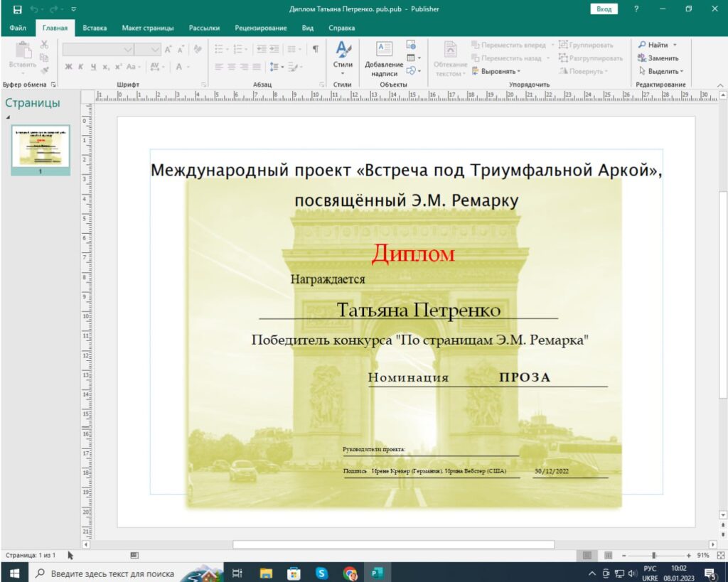Switch to the Макет страницы tab
The width and height of the screenshot is (728, 582).
pos(147,28)
